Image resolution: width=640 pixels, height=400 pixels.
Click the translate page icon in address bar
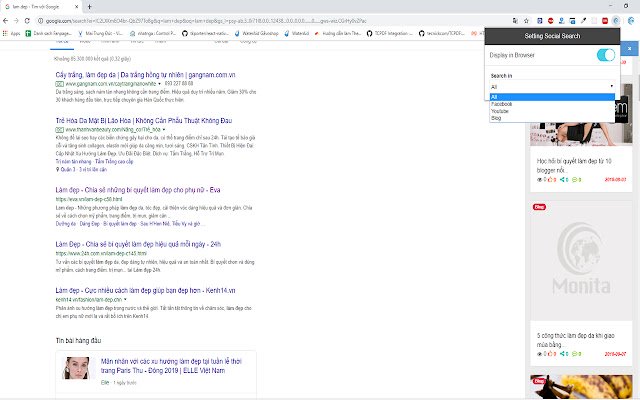(516, 20)
